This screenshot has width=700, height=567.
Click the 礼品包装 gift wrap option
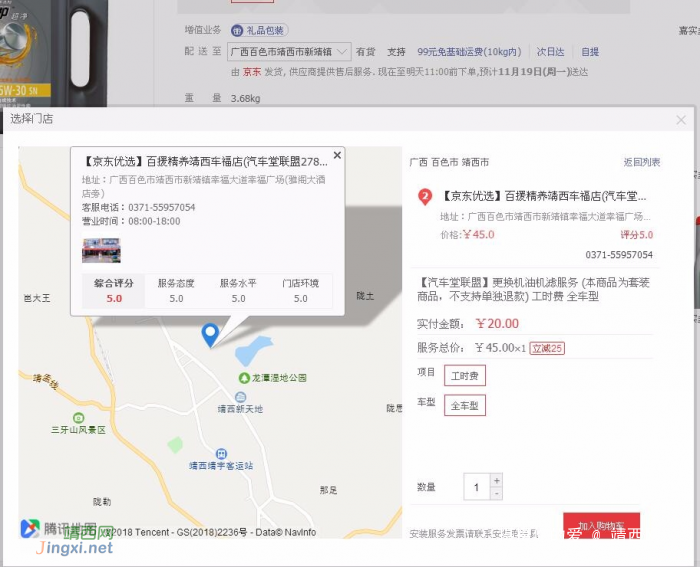[x=259, y=30]
